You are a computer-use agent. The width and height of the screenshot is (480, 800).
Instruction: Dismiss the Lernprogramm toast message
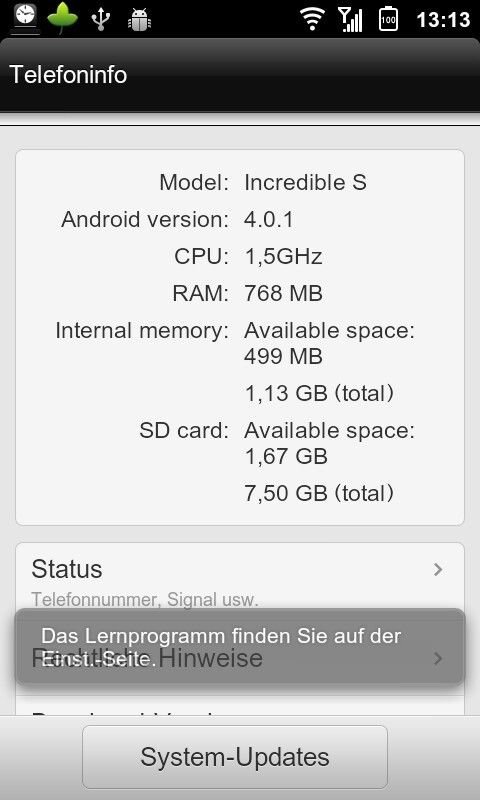pos(240,646)
